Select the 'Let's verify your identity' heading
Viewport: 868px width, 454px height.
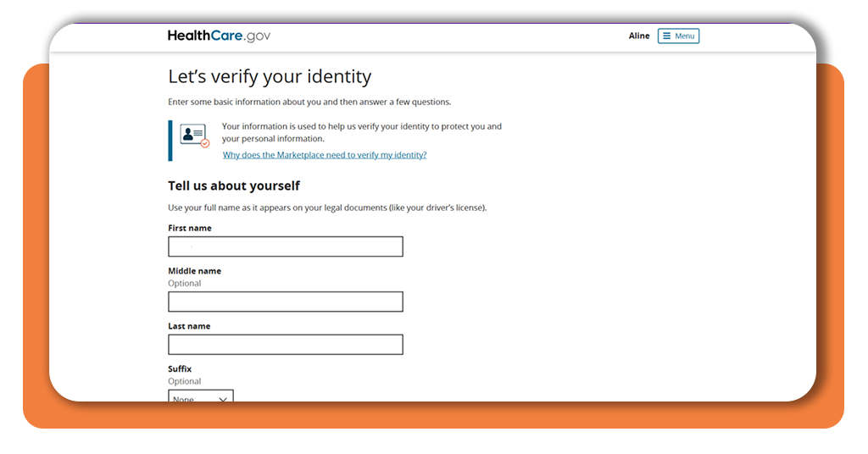(x=270, y=76)
